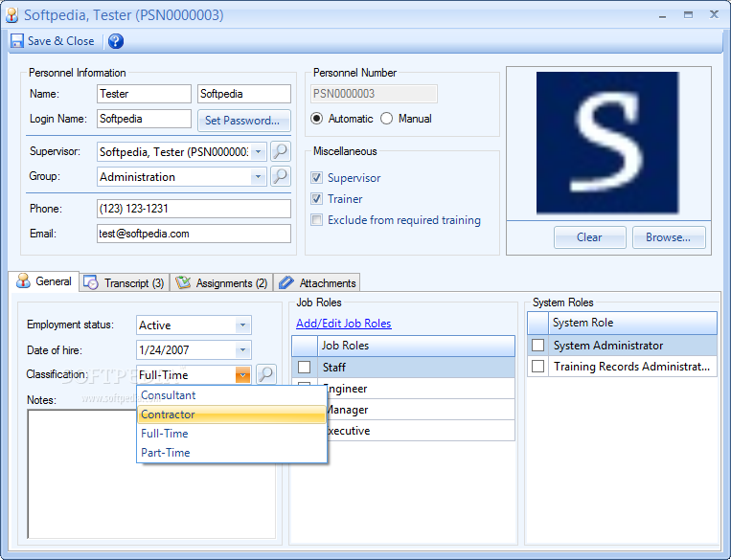Select the Automatic radio button
This screenshot has height=560, width=731.
point(316,119)
